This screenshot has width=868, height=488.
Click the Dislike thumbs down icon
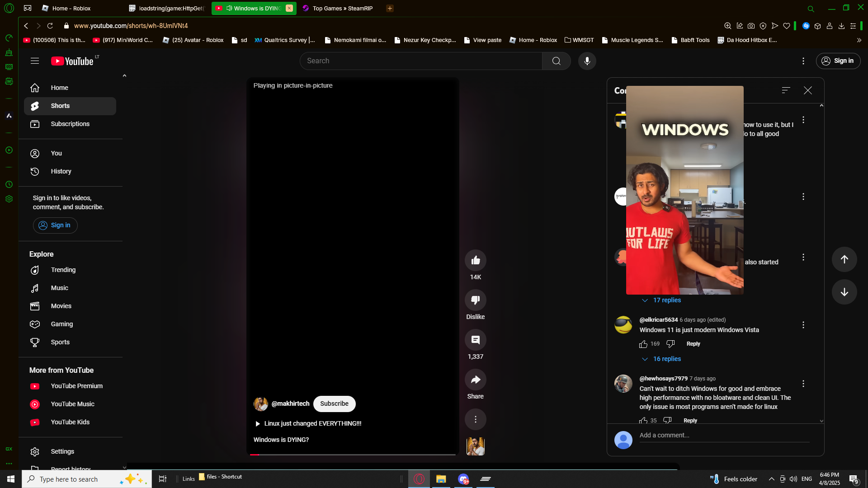(x=475, y=300)
